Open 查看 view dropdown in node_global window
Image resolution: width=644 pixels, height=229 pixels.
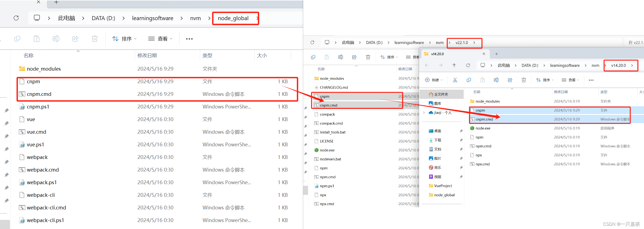pos(160,39)
